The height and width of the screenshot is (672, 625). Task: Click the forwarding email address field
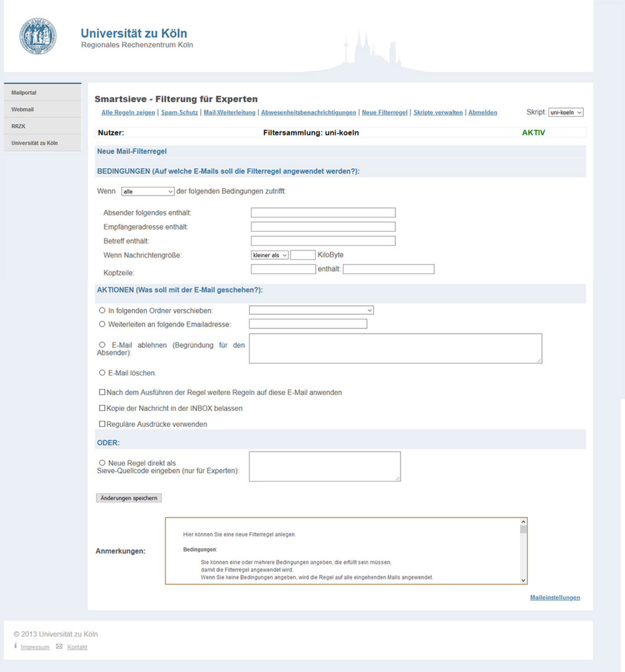(308, 324)
